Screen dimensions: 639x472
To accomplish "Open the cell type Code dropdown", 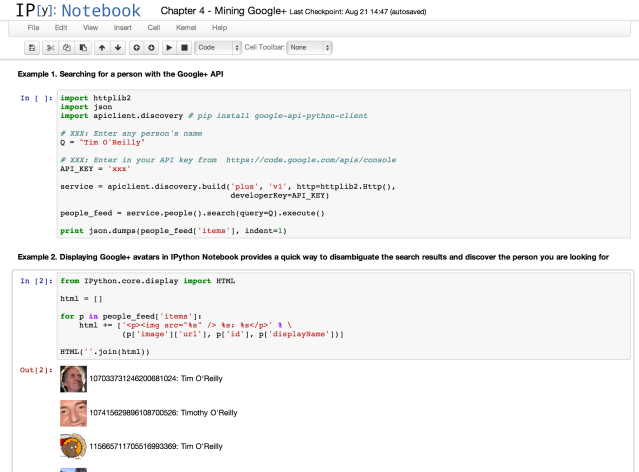I will tap(218, 48).
